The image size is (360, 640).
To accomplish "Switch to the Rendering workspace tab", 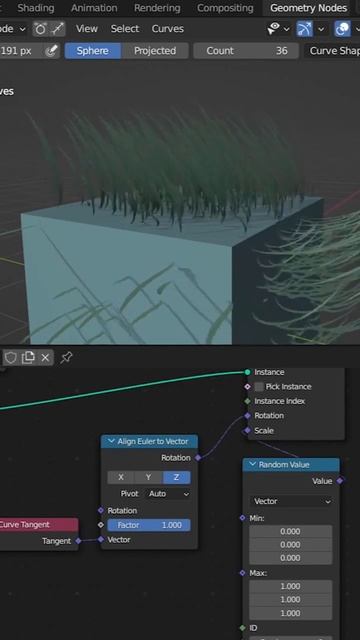I will 157,8.
